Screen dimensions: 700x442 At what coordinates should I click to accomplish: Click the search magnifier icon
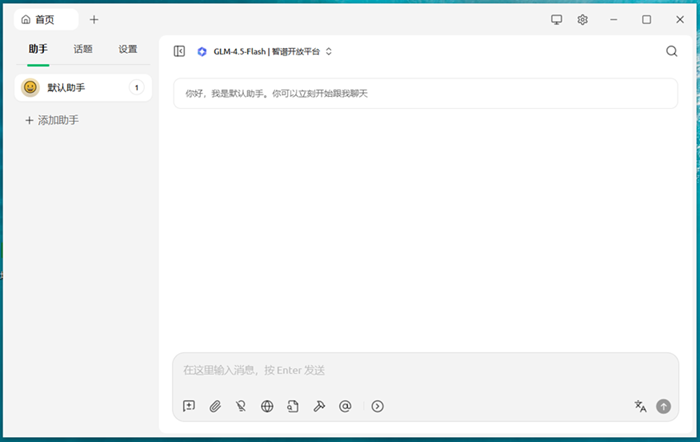coord(671,51)
